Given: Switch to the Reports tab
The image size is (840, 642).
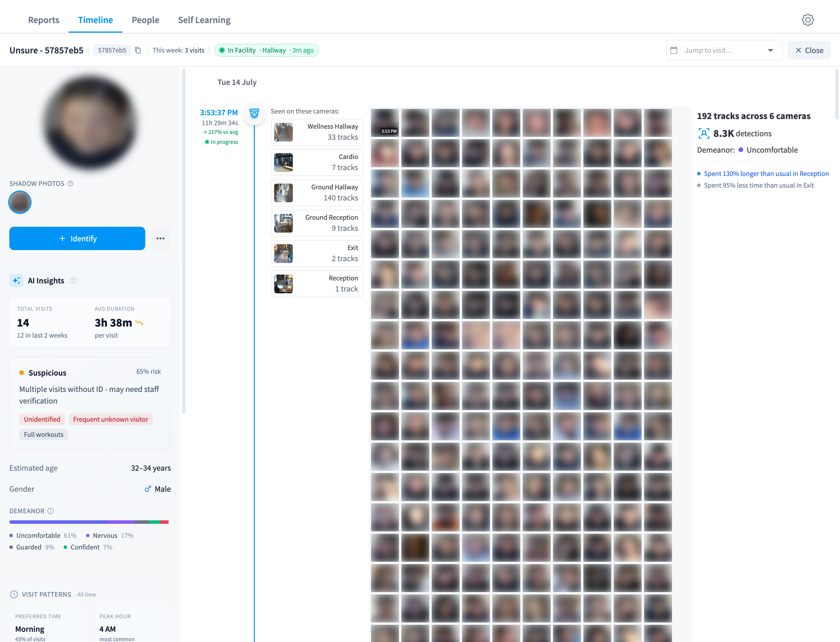Looking at the screenshot, I should 43,20.
